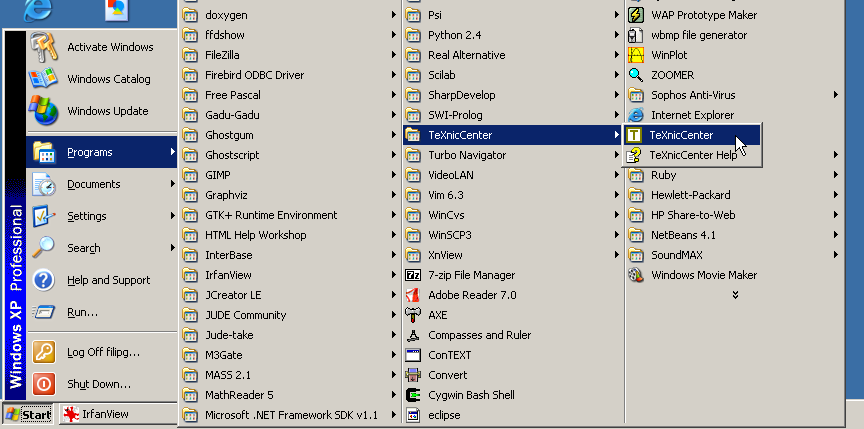Click the Convert program icon
The image size is (864, 429).
[413, 375]
